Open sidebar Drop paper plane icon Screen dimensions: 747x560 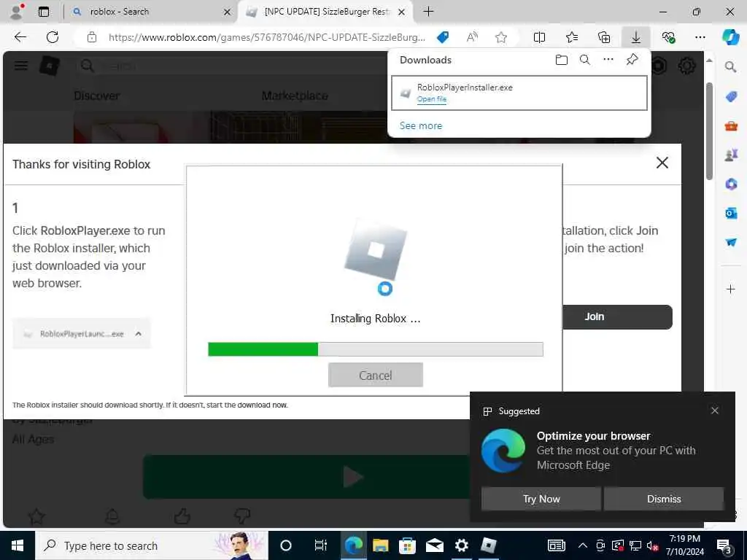(x=731, y=242)
